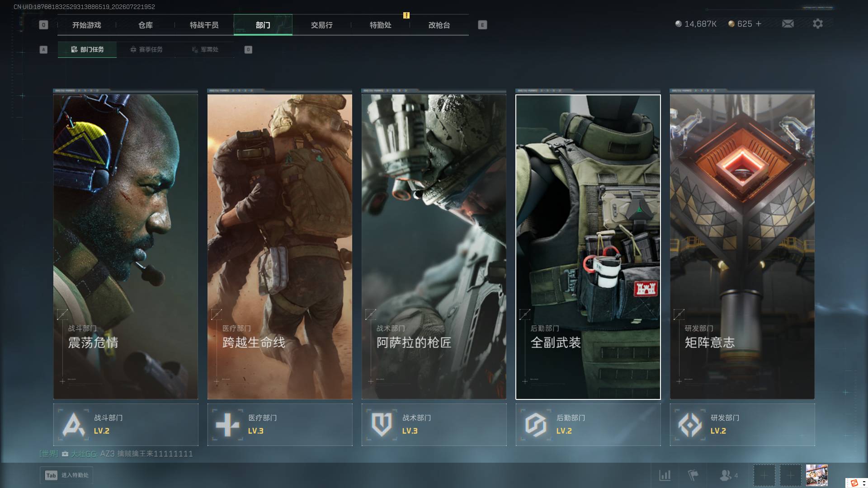868x488 pixels.
Task: Open the 交易行 tab
Action: click(x=322, y=25)
